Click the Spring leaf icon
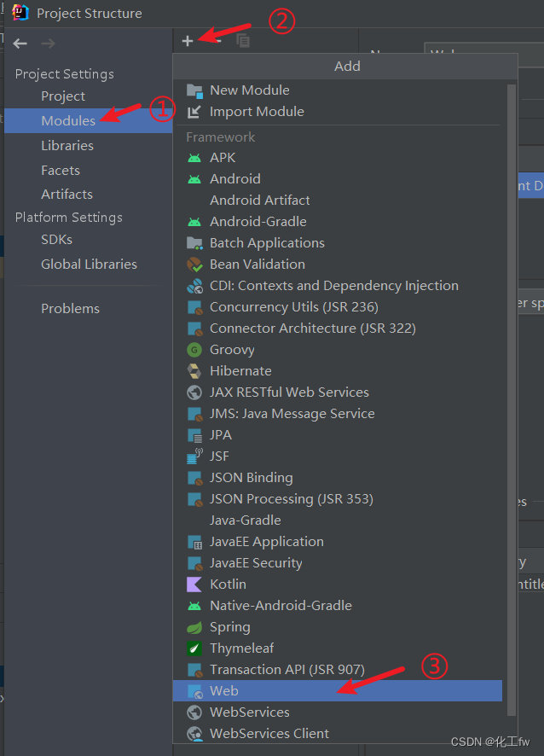Screen dimensions: 544x756 click(x=194, y=626)
